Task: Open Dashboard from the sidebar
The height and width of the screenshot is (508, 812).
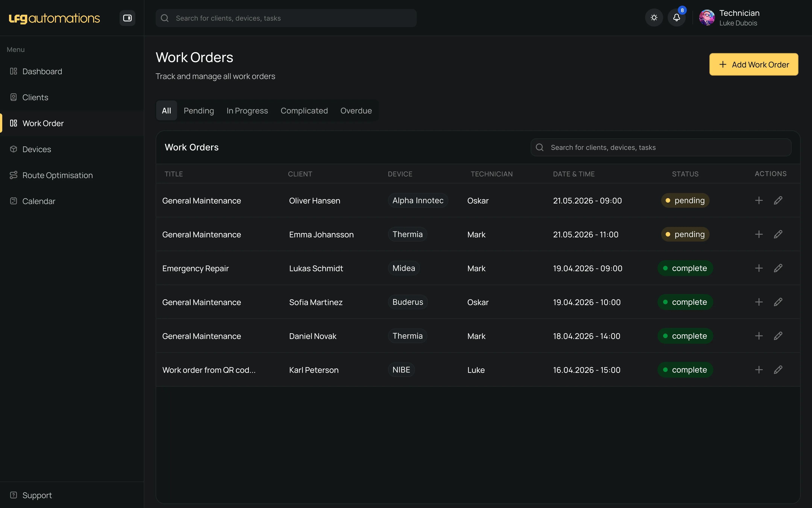Action: [x=72, y=71]
